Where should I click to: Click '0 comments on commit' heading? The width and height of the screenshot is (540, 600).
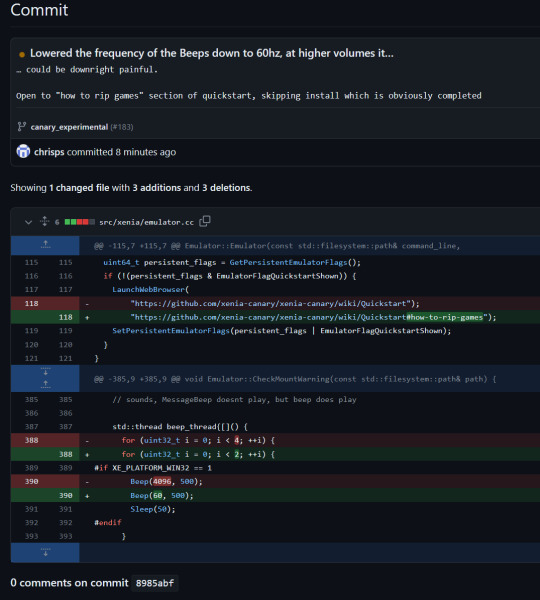coord(69,583)
